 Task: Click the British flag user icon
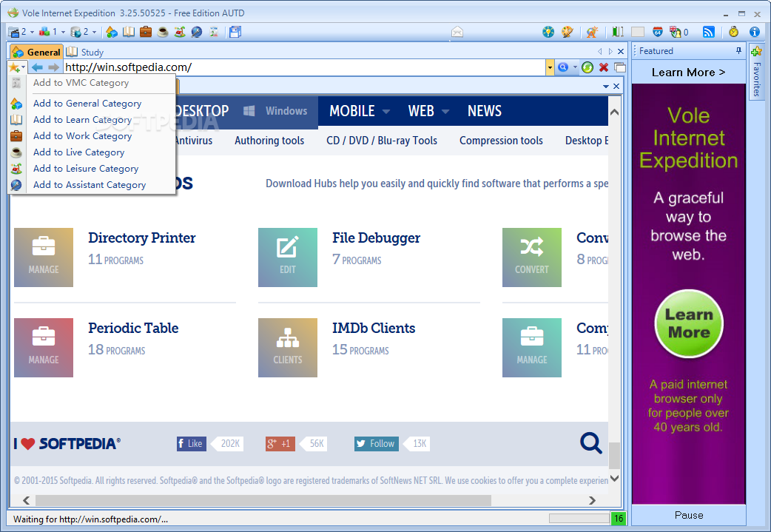[x=675, y=32]
